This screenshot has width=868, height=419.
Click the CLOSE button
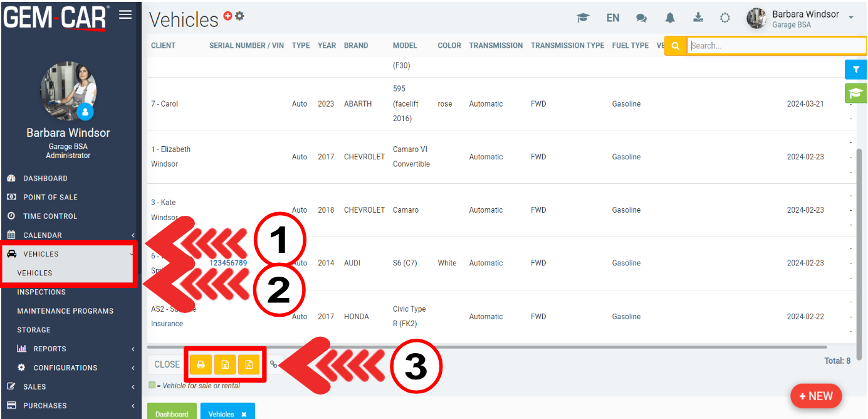[x=167, y=364]
